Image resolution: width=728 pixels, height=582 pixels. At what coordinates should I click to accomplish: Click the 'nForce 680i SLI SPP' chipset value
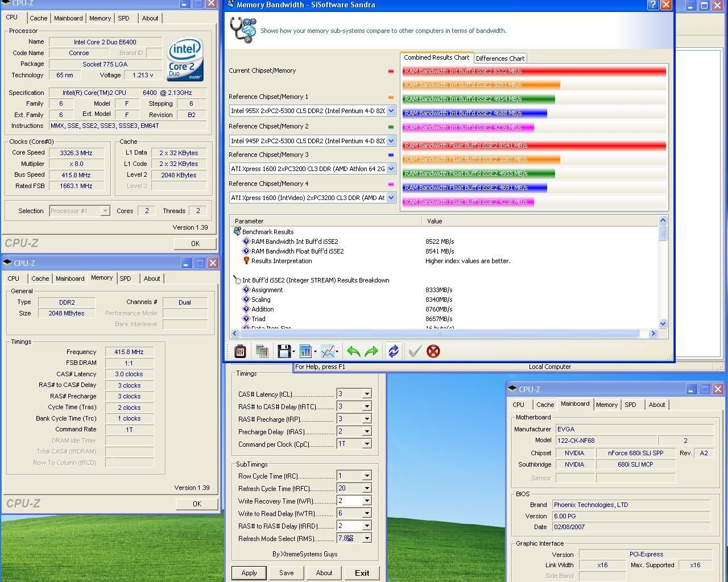pyautogui.click(x=635, y=453)
